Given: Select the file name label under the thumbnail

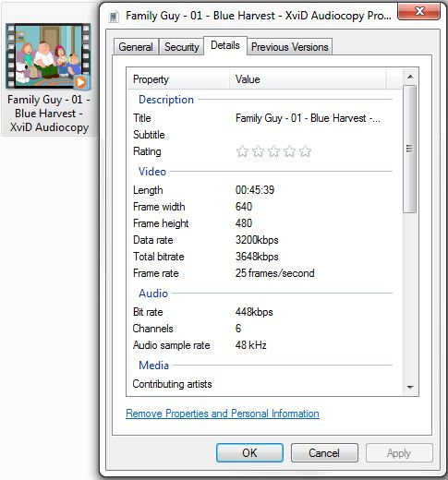Looking at the screenshot, I should pos(49,114).
